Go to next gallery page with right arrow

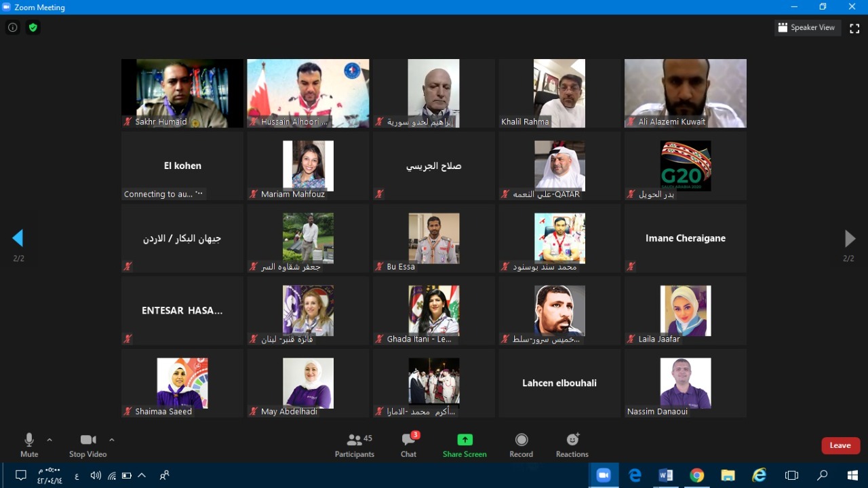pyautogui.click(x=849, y=238)
